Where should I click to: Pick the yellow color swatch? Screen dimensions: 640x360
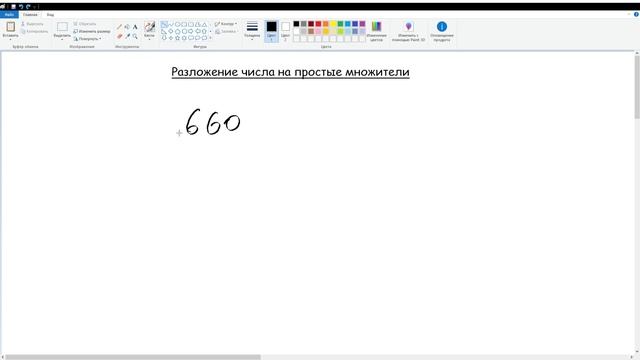(333, 24)
